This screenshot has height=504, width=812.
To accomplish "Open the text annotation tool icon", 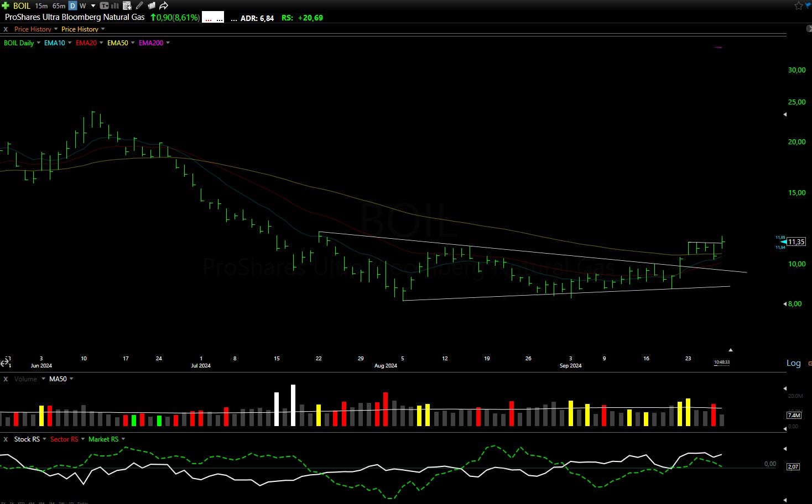I will (104, 6).
